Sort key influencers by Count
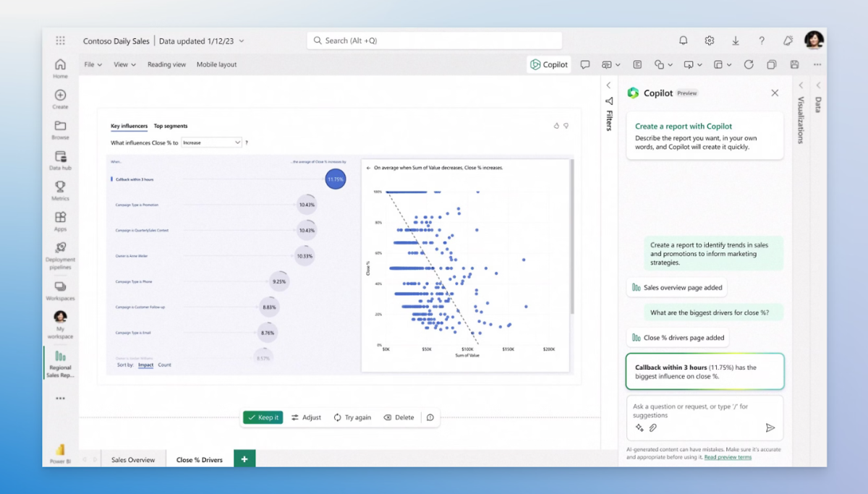The height and width of the screenshot is (494, 868). coord(165,365)
